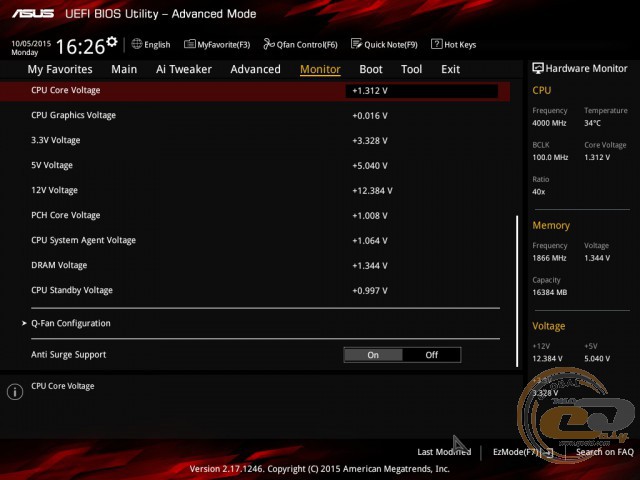Viewport: 640px width, 480px height.
Task: Click the +1.064 V value
Action: click(370, 241)
